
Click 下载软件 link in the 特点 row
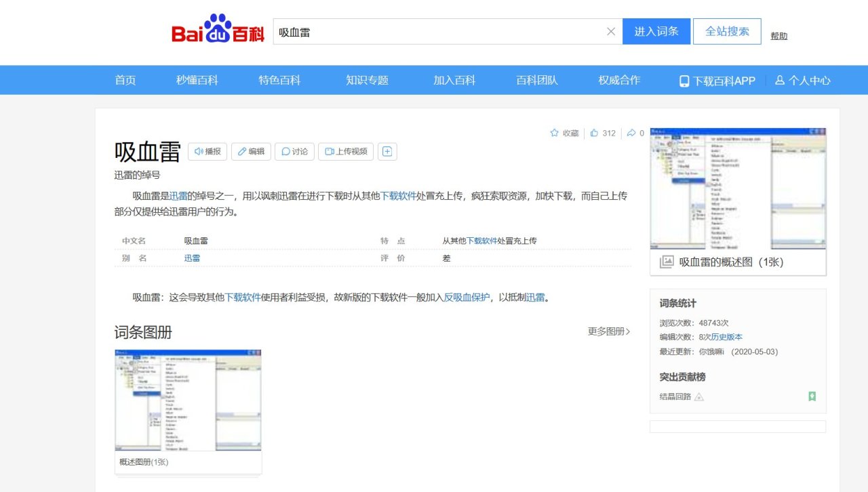481,241
